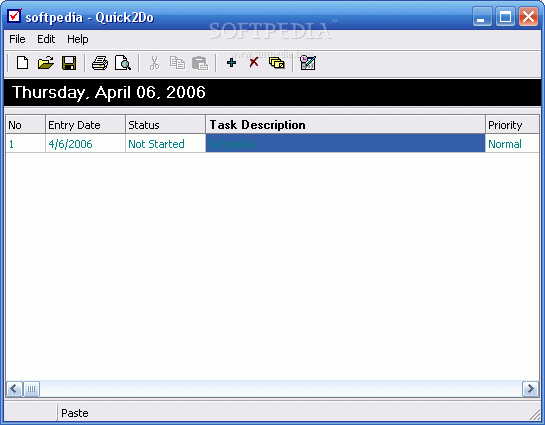Paste with the clipboard icon
545x425 pixels.
click(200, 63)
